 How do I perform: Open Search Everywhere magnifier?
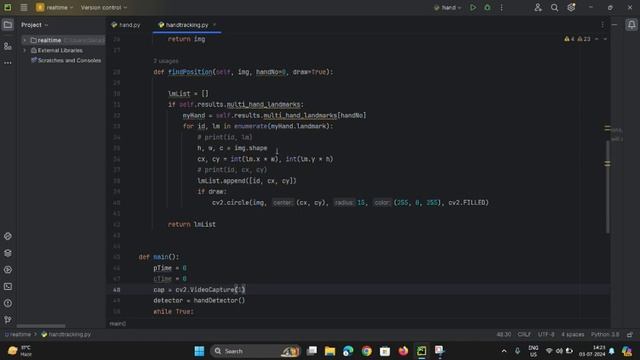tap(554, 7)
